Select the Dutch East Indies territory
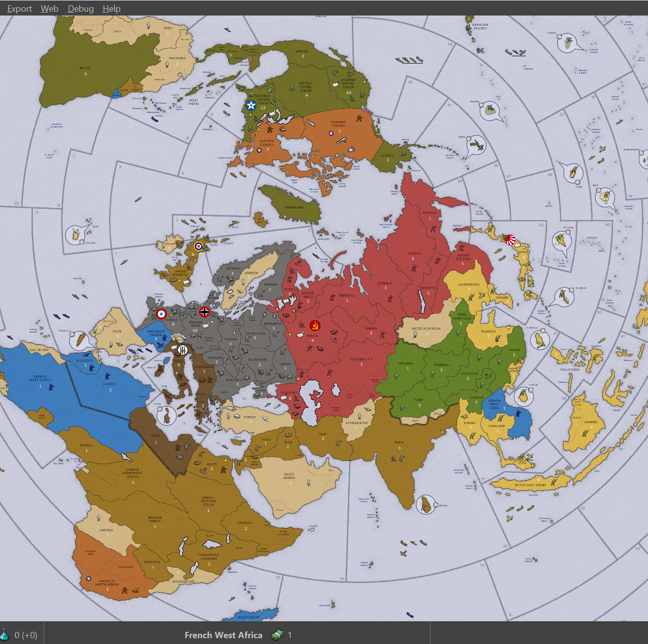 pyautogui.click(x=530, y=485)
